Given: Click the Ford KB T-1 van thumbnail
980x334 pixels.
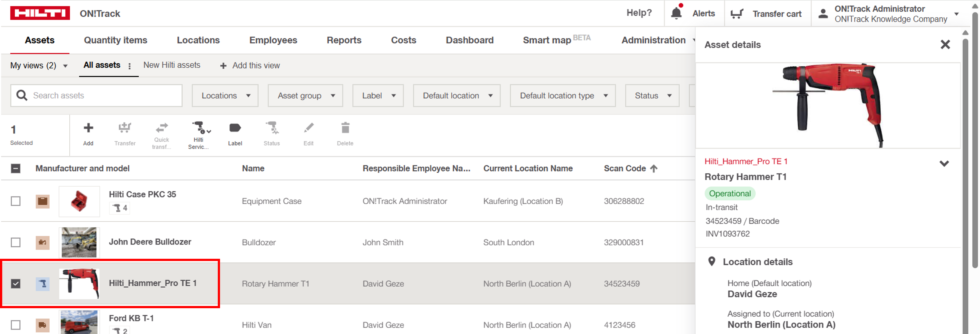Looking at the screenshot, I should [79, 322].
